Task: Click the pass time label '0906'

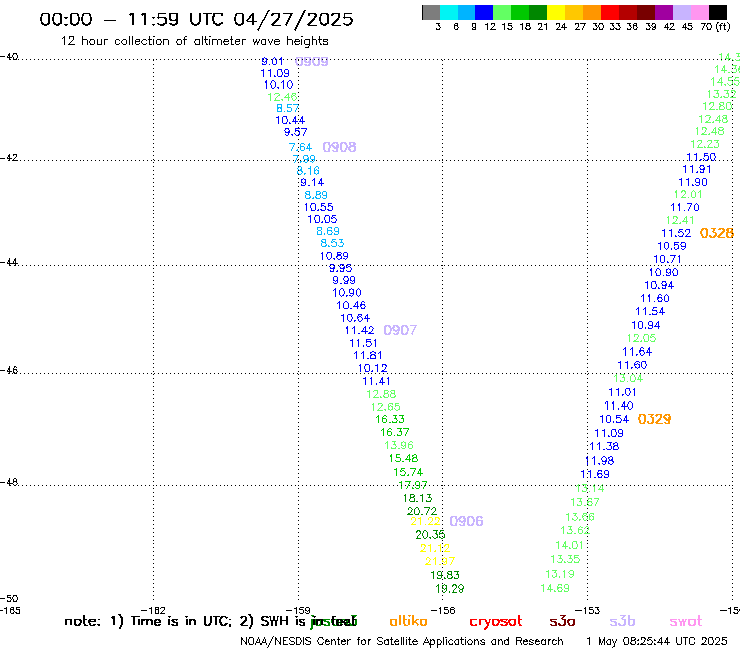Action: click(466, 521)
